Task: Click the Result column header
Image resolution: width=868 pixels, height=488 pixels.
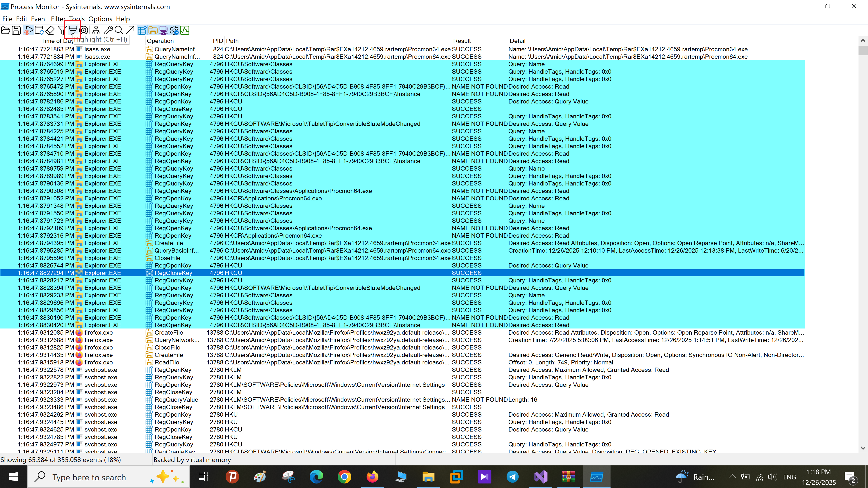Action: point(462,41)
